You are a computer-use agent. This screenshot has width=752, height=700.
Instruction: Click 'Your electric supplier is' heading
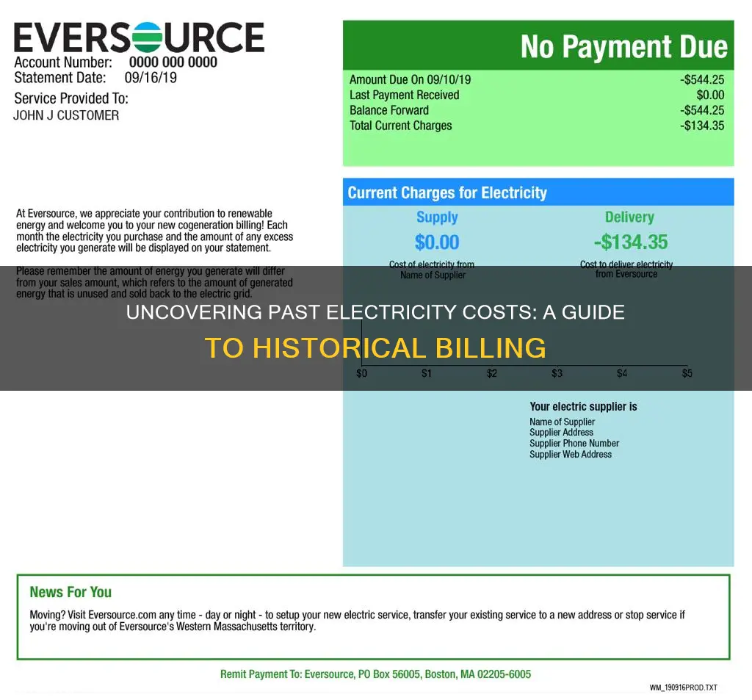[x=583, y=407]
